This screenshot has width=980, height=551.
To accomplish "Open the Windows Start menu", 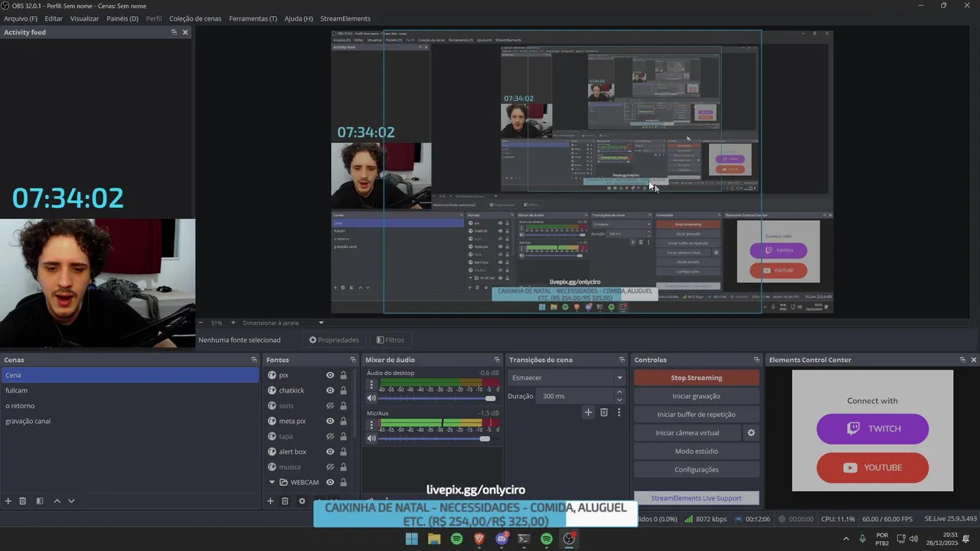I will [411, 539].
